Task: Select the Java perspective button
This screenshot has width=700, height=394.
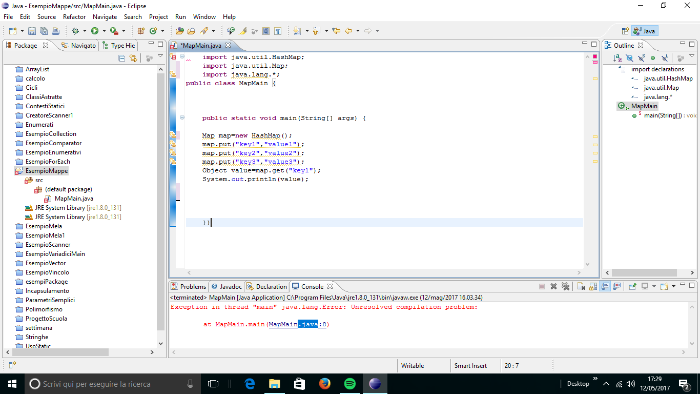Action: click(x=645, y=31)
